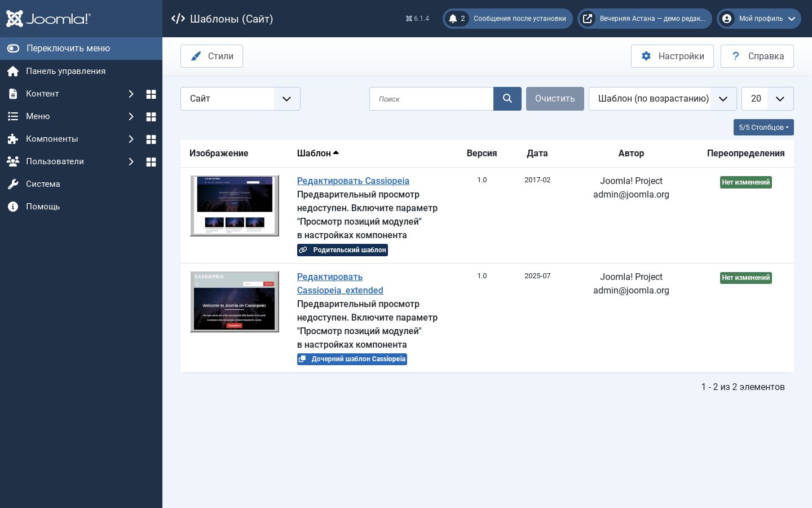Image resolution: width=812 pixels, height=508 pixels.
Task: Open the Редактировать Cassiopeia_extended link
Action: click(x=340, y=283)
